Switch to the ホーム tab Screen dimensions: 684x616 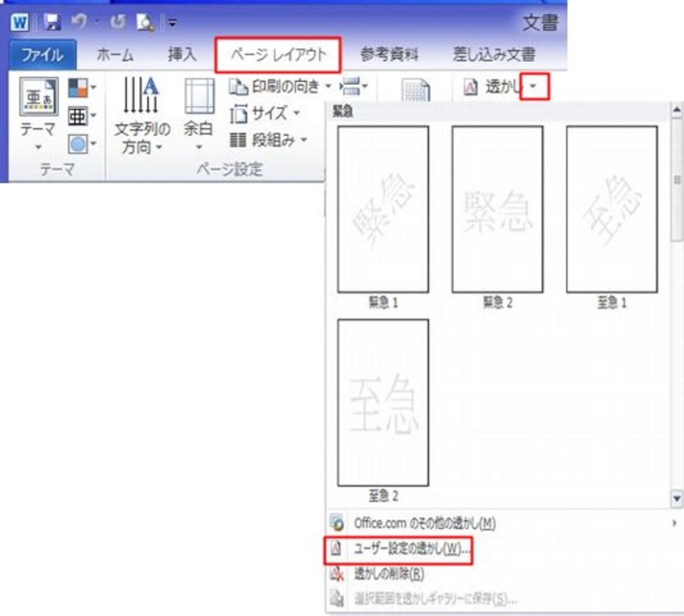click(x=115, y=55)
